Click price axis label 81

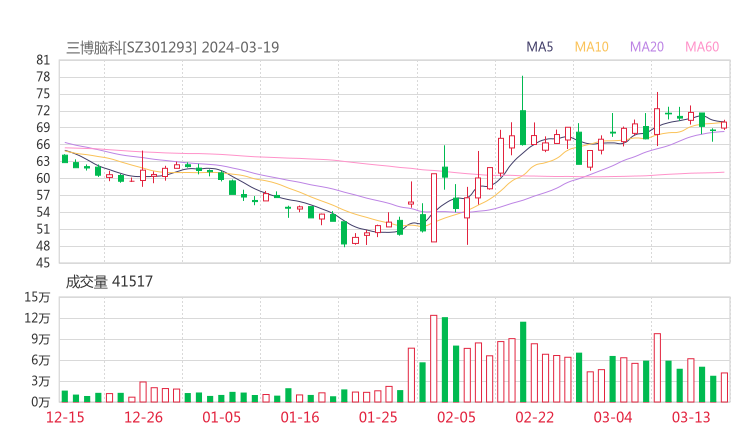coord(42,60)
